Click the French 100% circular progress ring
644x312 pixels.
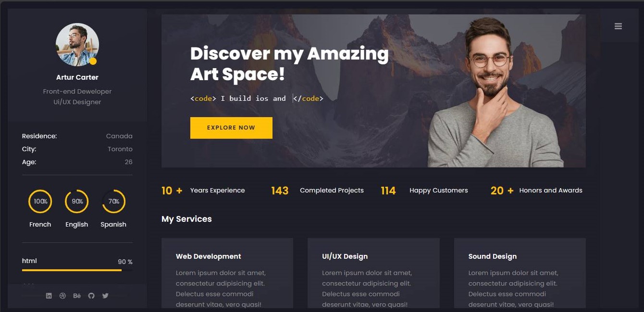[40, 202]
